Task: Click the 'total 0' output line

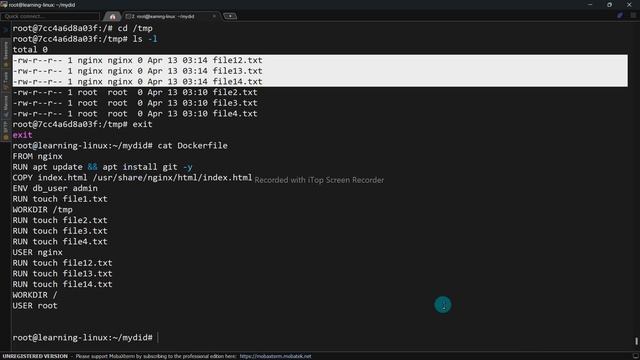Action: coord(30,50)
